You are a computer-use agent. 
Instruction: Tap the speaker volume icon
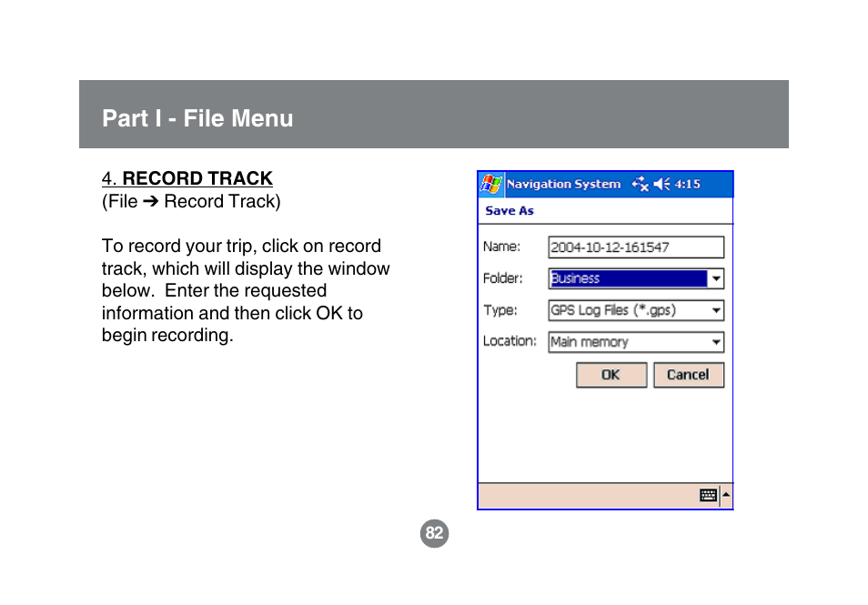[661, 184]
